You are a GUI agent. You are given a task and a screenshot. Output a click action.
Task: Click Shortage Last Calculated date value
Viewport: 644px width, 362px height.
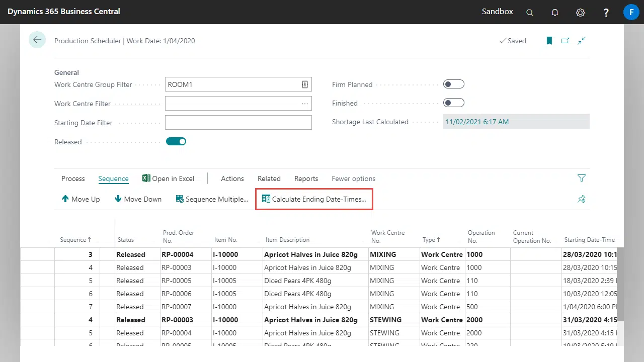(x=477, y=122)
